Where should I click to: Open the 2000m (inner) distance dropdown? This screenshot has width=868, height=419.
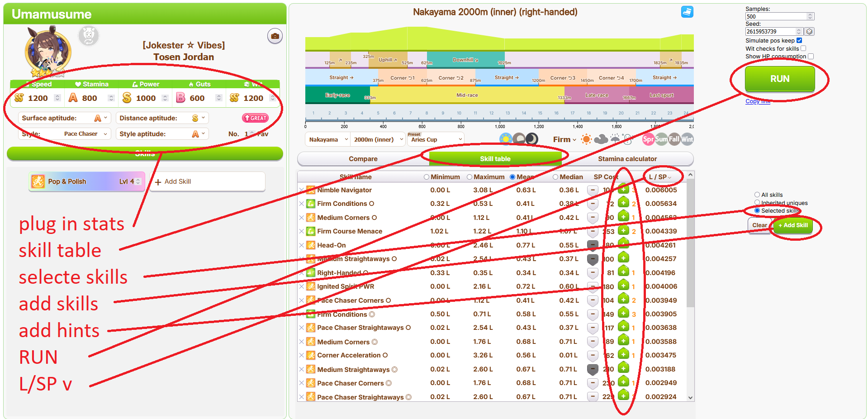click(378, 139)
